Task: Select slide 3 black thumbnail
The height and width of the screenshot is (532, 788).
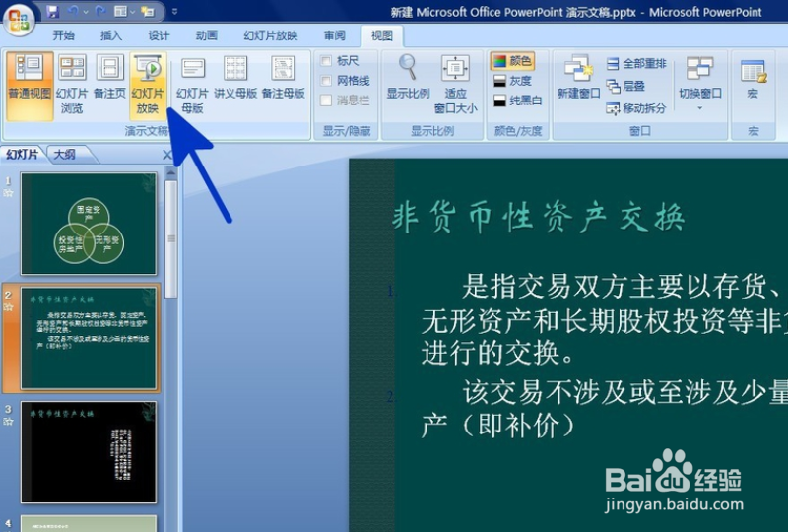Action: coord(89,452)
